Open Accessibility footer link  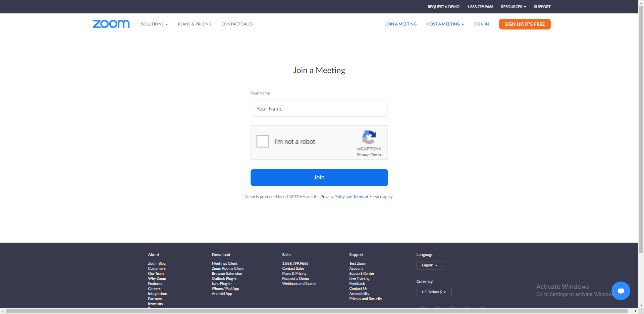(360, 294)
